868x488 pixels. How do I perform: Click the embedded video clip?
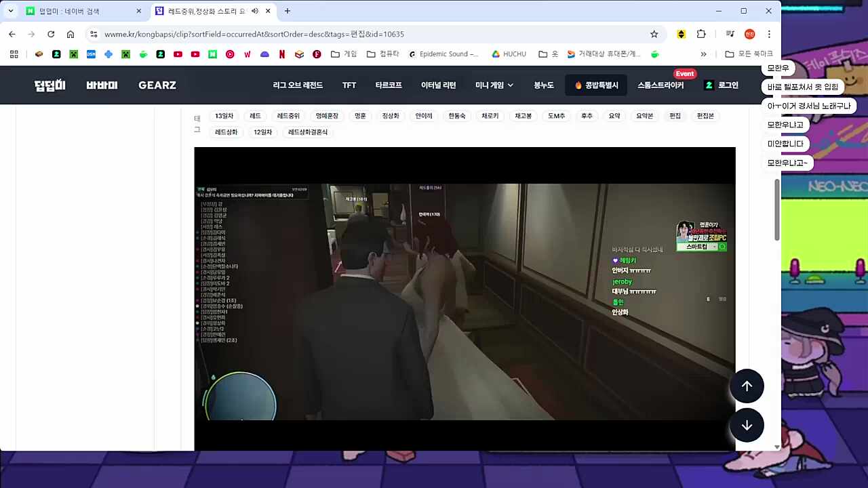coord(465,298)
